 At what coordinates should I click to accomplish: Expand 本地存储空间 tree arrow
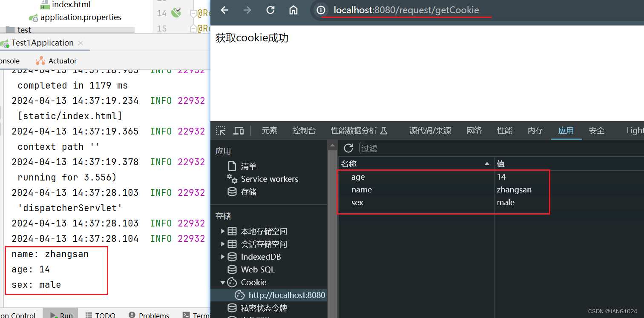(222, 231)
